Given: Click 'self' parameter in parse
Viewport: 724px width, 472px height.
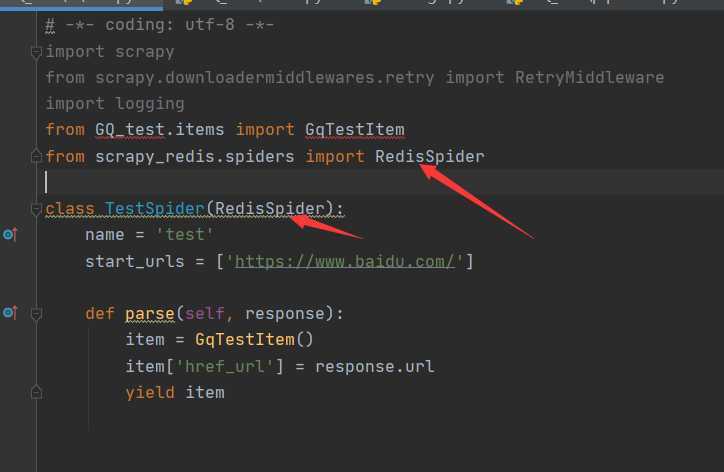Looking at the screenshot, I should (x=205, y=314).
